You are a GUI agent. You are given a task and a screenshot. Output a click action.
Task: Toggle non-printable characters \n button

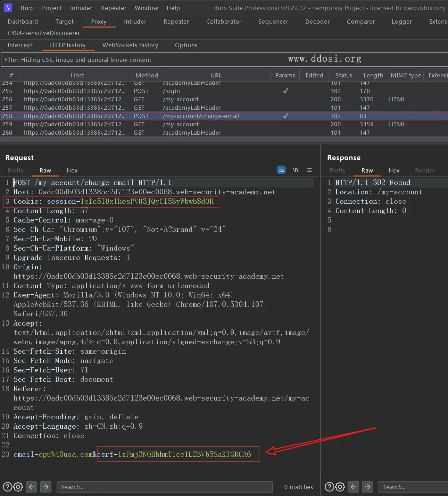[295, 170]
